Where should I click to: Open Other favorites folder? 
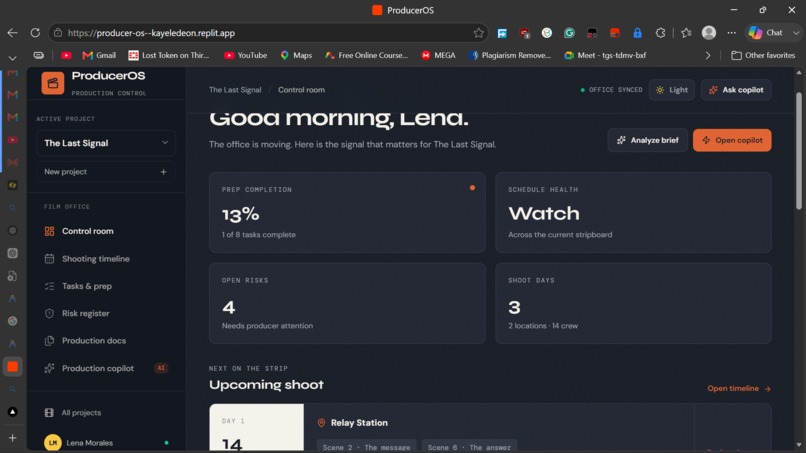763,55
